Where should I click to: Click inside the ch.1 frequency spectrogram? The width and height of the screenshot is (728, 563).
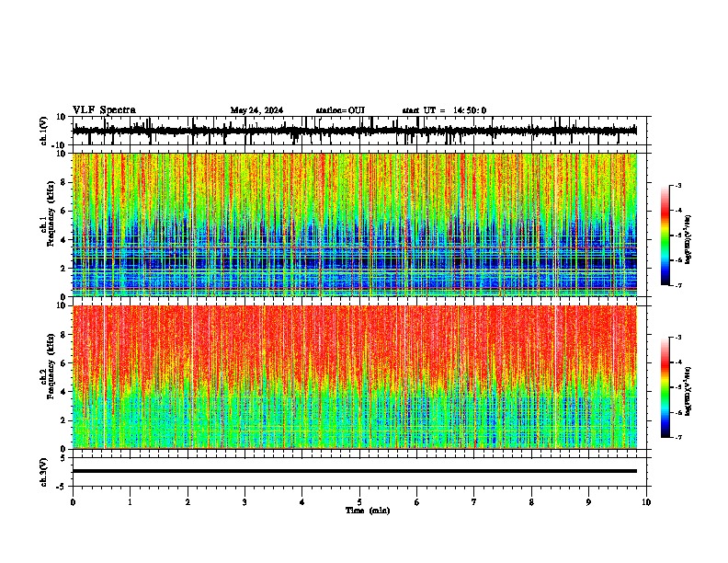pos(355,224)
